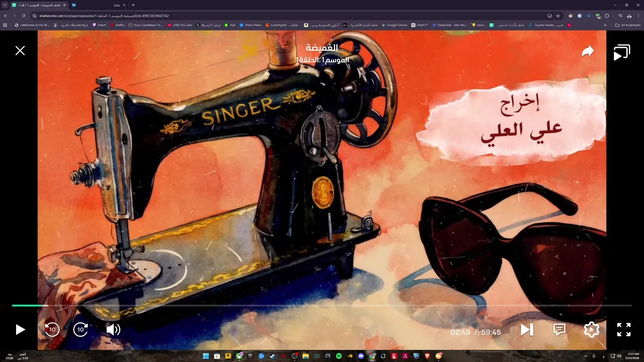Reload the current page
The width and height of the screenshot is (644, 362).
[23, 16]
